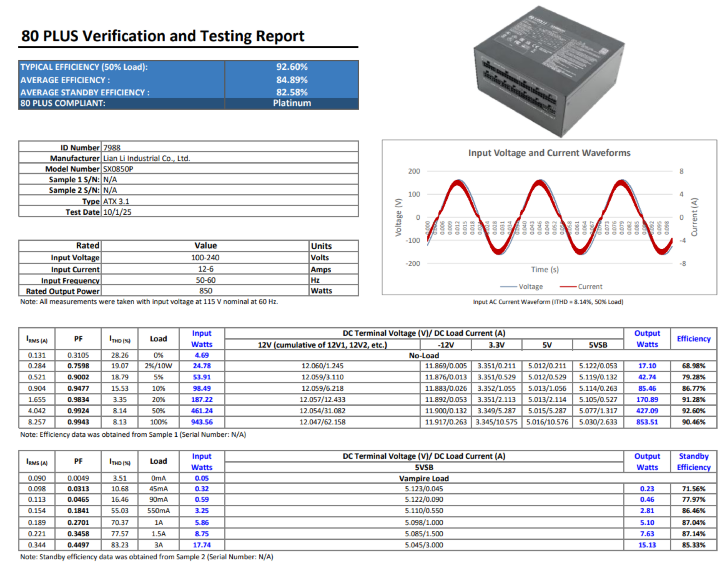Click the 100-240 input voltage value
This screenshot has width=720, height=563.
205,258
